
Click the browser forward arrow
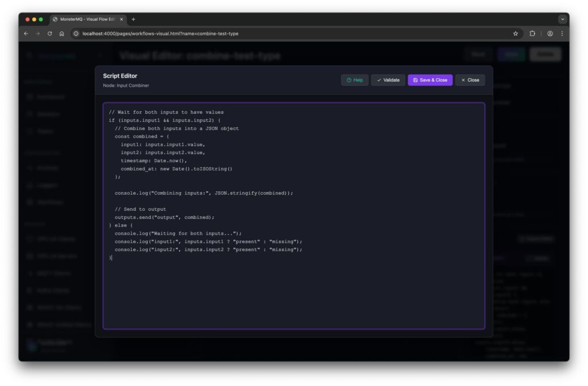coord(38,34)
